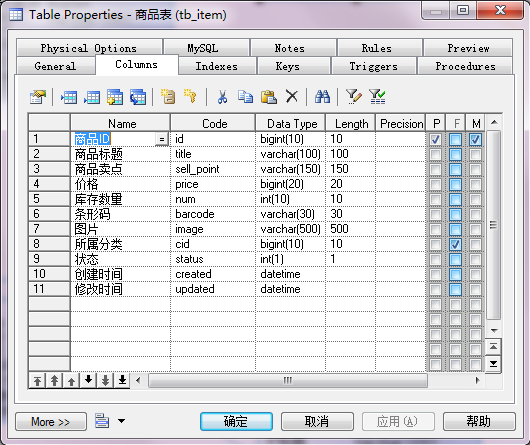This screenshot has width=530, height=445.
Task: Open Find a Row binoculars icon
Action: click(322, 97)
